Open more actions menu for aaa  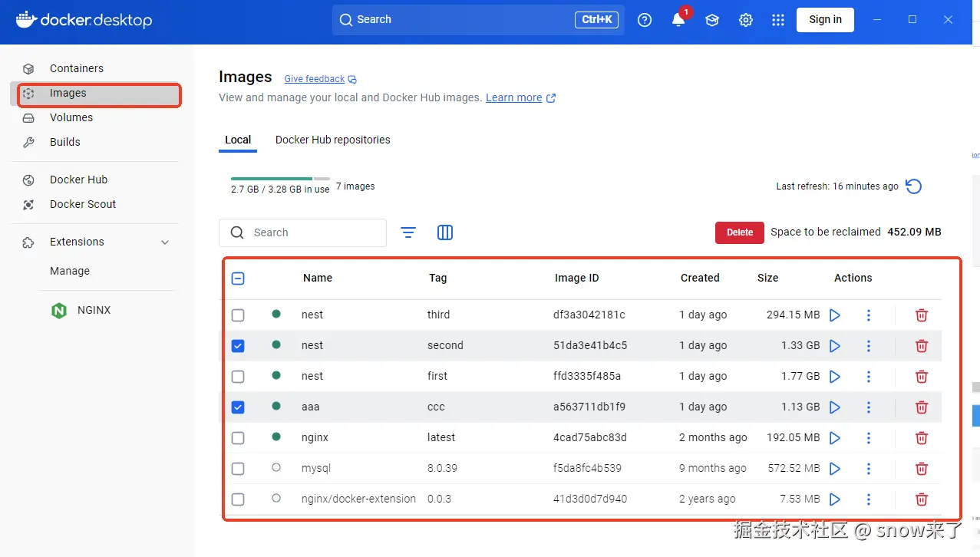click(x=869, y=407)
